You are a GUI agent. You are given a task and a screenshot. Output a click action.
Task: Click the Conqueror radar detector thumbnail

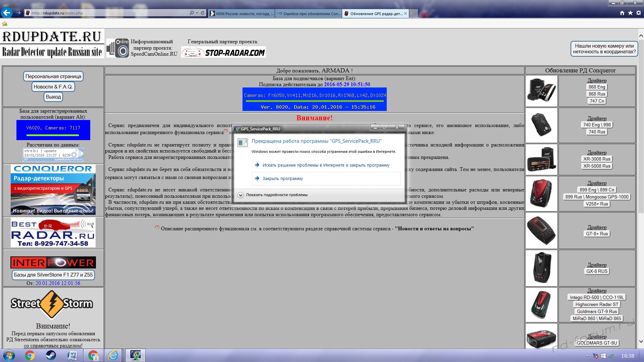point(541,91)
